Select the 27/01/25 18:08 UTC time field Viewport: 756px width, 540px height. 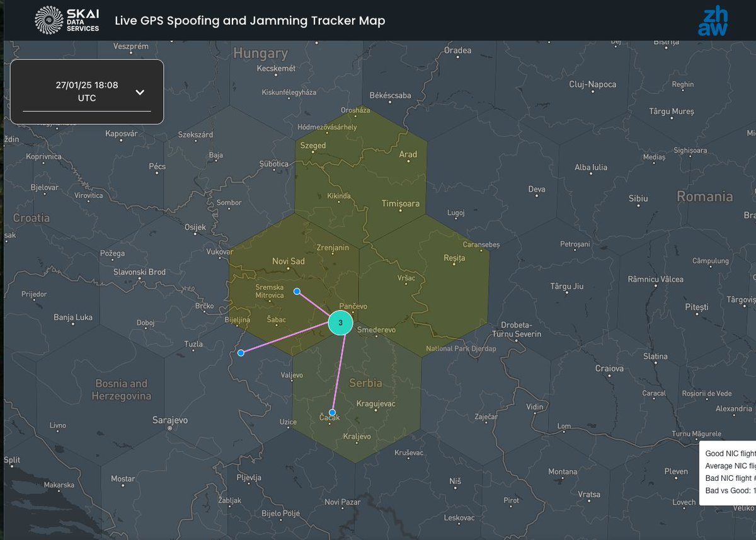(x=87, y=92)
